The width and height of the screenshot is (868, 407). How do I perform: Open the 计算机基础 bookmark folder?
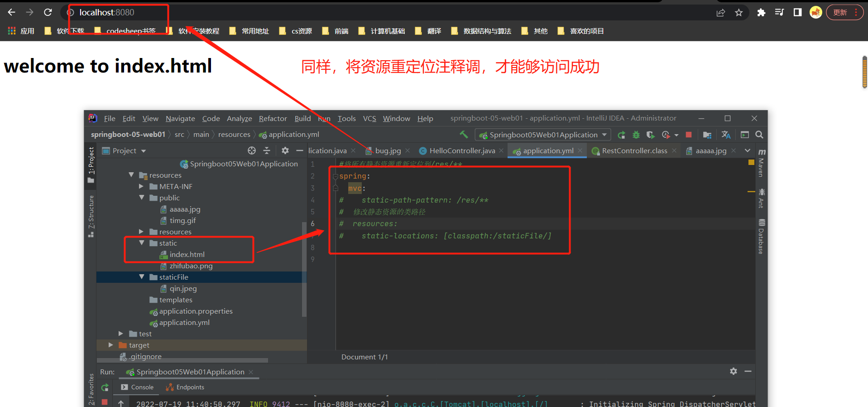[382, 31]
